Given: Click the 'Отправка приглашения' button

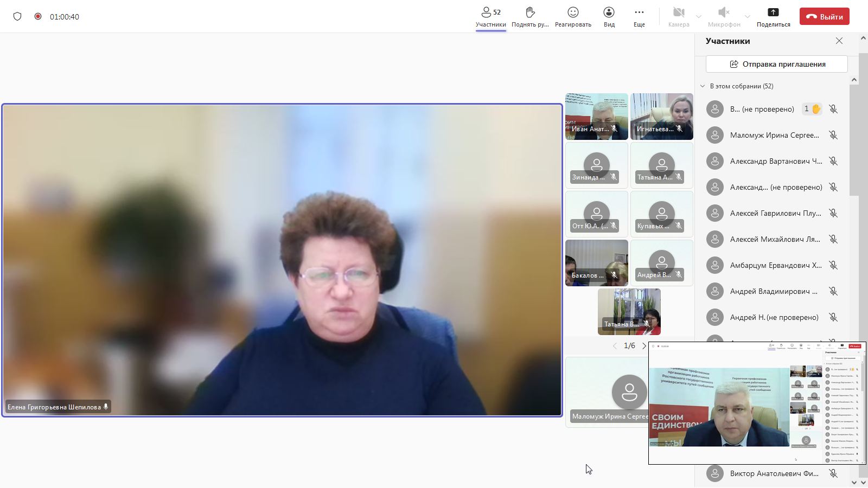Looking at the screenshot, I should [776, 64].
